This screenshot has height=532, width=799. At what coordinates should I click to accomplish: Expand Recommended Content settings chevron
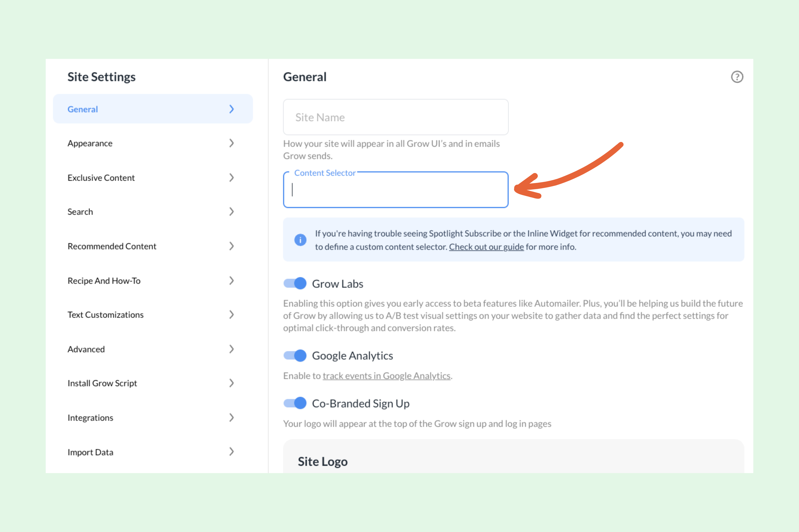231,246
